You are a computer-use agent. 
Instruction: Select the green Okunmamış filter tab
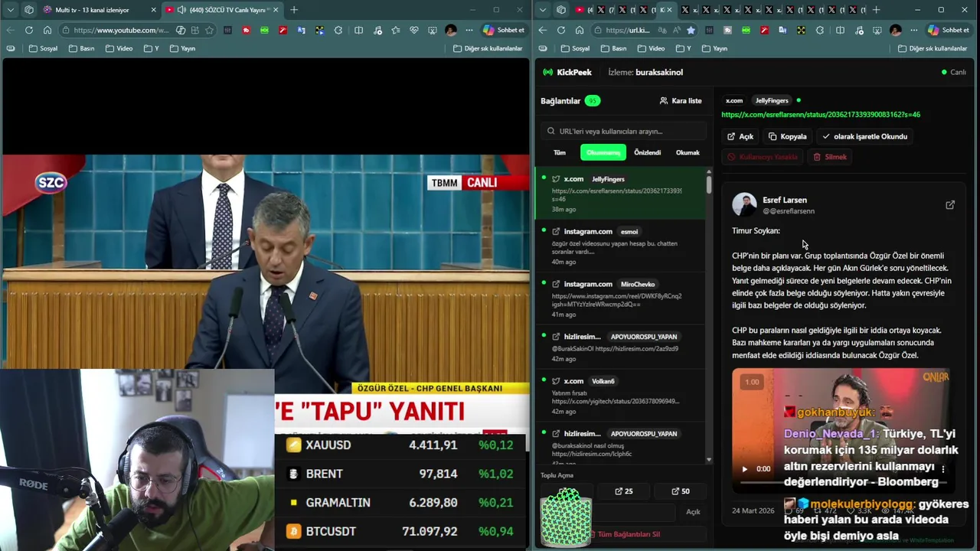click(x=603, y=152)
